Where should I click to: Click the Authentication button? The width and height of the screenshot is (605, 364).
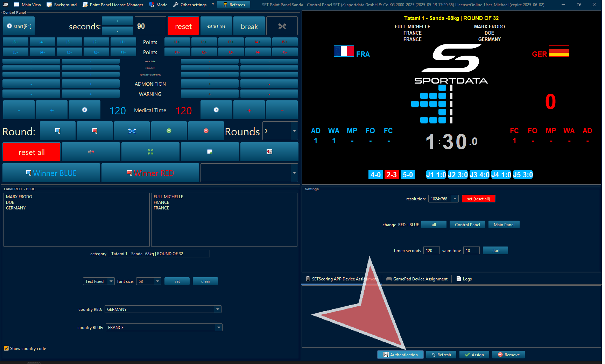tap(400, 355)
